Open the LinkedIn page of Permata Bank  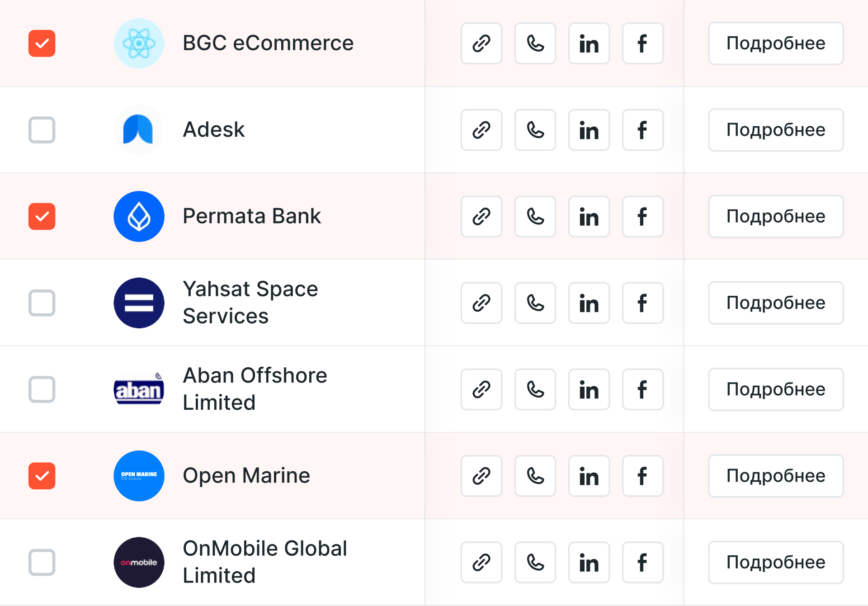point(589,217)
